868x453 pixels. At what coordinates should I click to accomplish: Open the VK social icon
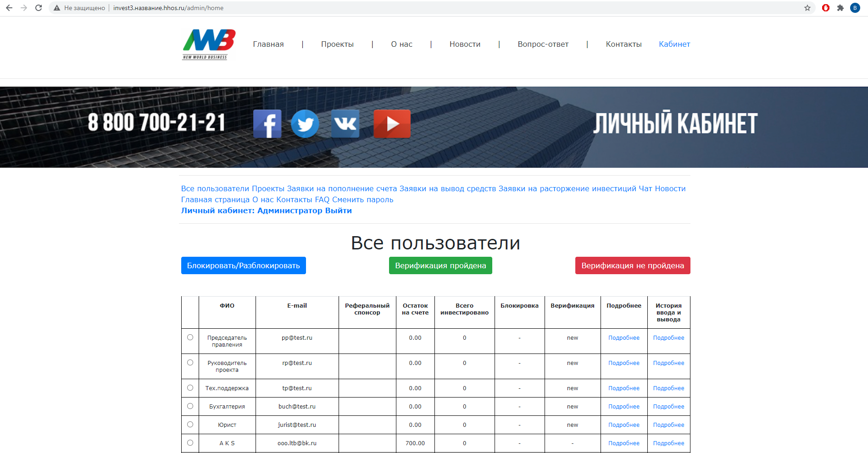[345, 124]
